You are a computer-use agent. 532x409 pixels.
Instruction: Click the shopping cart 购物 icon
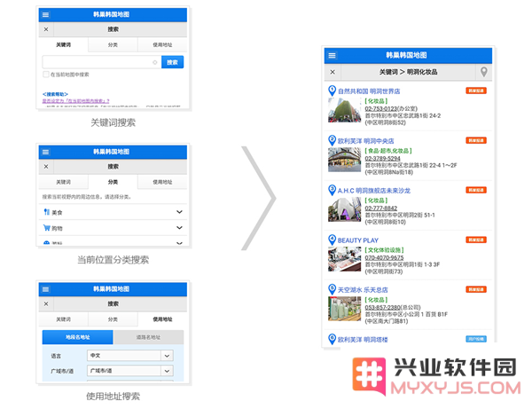click(46, 228)
